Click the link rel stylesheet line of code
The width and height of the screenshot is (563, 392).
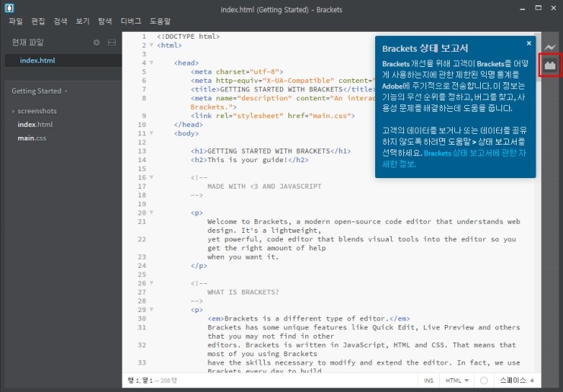point(272,116)
